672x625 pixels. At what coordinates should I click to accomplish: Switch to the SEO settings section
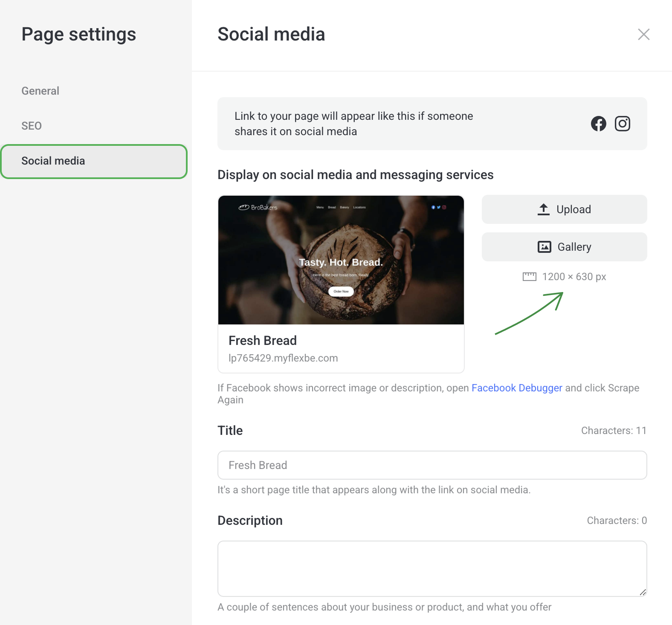click(x=32, y=126)
